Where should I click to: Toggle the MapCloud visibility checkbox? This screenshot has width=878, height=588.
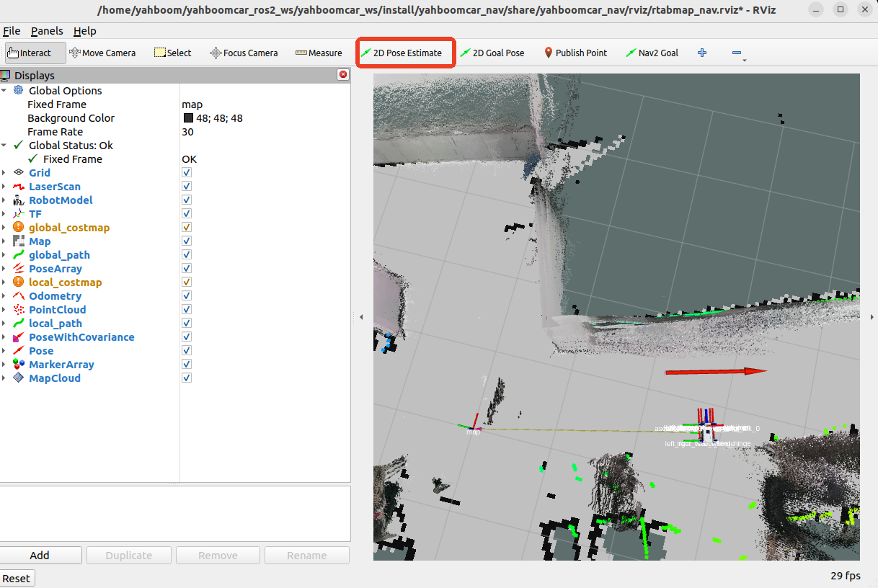pos(187,378)
